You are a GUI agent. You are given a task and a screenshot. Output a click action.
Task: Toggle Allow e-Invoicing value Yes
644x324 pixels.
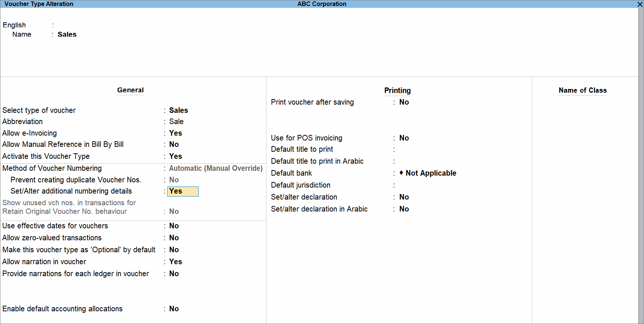[176, 133]
